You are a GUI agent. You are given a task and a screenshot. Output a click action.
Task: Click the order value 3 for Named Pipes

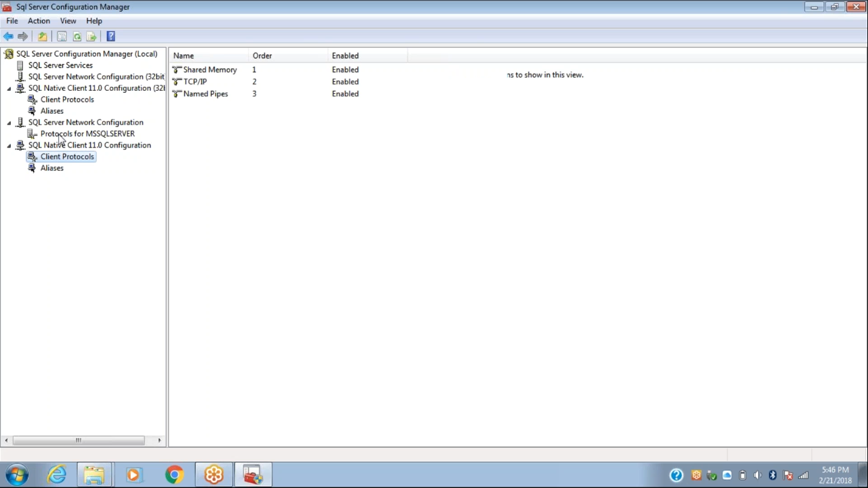(x=254, y=94)
